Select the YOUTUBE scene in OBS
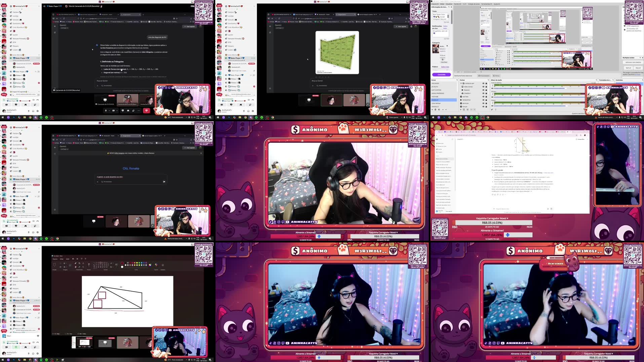Screen dimensions: 644x362 tap(435, 97)
